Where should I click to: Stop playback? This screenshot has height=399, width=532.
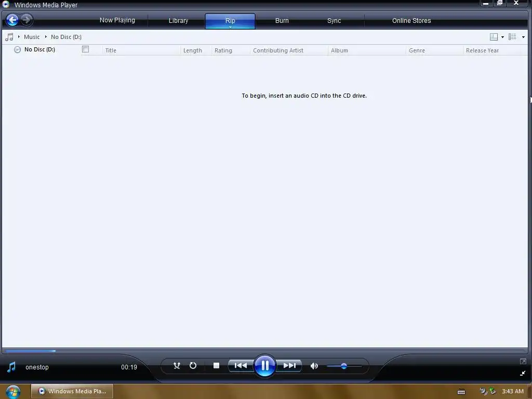216,365
